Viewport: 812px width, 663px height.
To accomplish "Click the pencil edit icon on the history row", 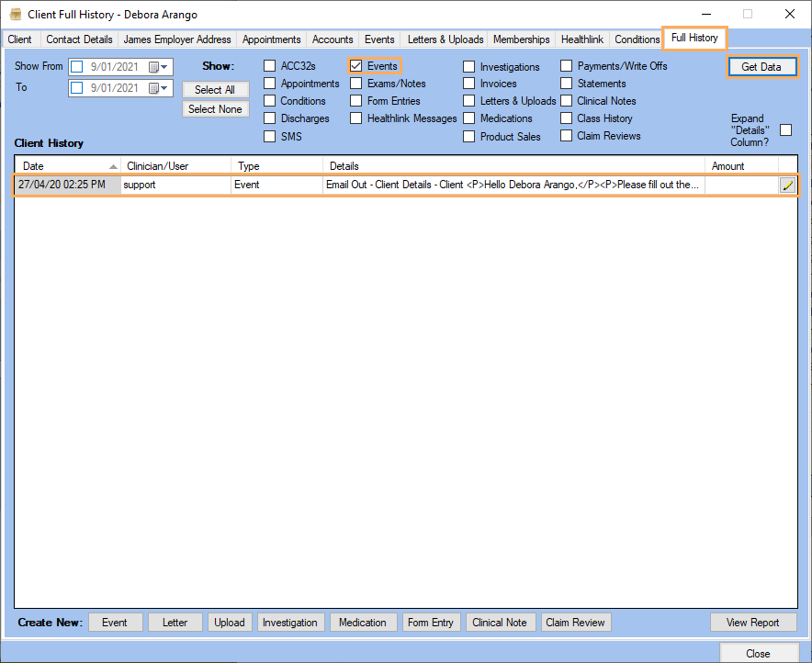I will 787,185.
